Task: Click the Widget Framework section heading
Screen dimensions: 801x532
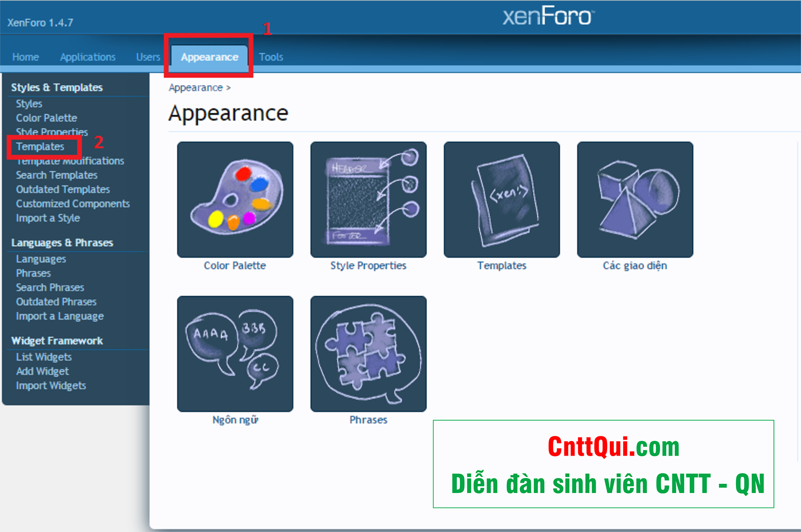Action: click(57, 341)
